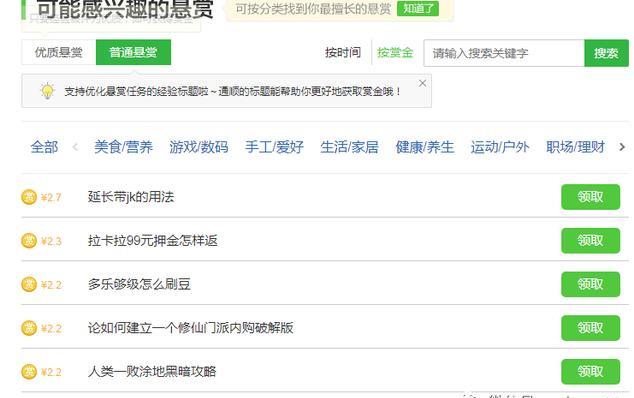Open the 论如何建立一个修仙门派内购破解版 title
The image size is (634, 398).
tap(190, 328)
